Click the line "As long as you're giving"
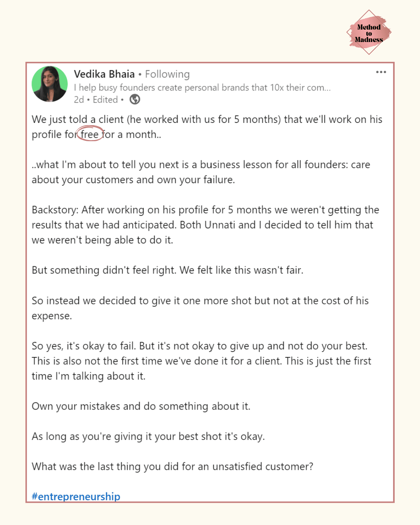This screenshot has height=525, width=420. point(148,436)
